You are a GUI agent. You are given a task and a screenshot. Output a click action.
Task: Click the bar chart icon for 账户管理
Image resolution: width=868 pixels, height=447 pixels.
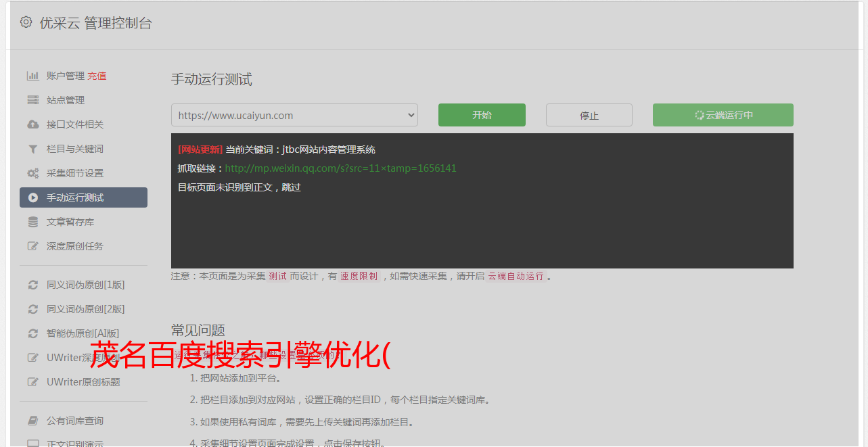click(x=32, y=76)
